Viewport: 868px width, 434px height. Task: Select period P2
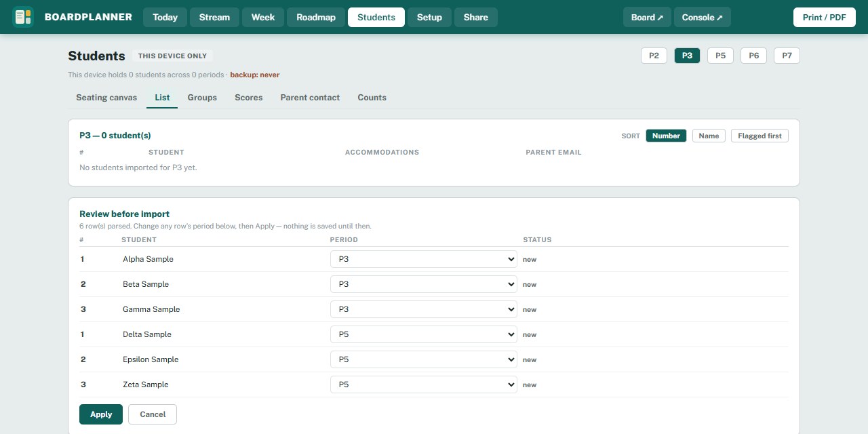click(654, 56)
